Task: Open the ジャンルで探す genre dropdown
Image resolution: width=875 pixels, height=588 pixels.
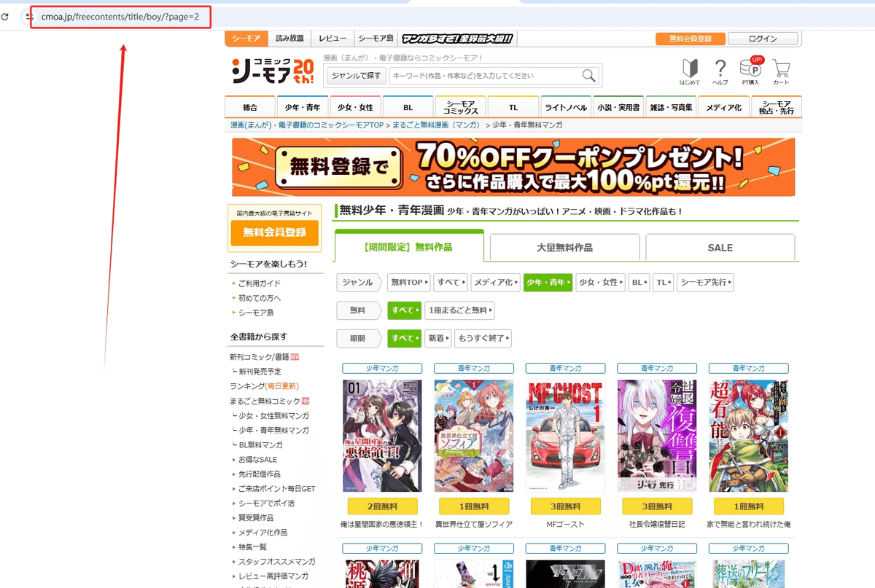Action: (356, 75)
